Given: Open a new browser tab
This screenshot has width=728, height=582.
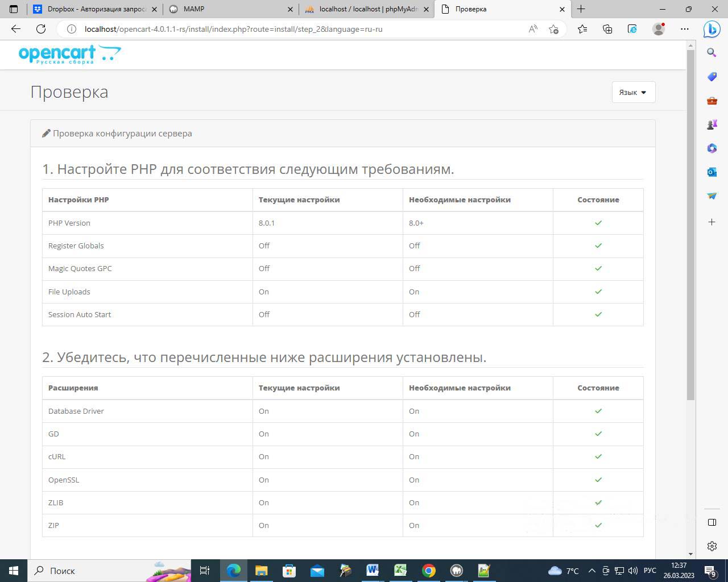Looking at the screenshot, I should pyautogui.click(x=581, y=9).
